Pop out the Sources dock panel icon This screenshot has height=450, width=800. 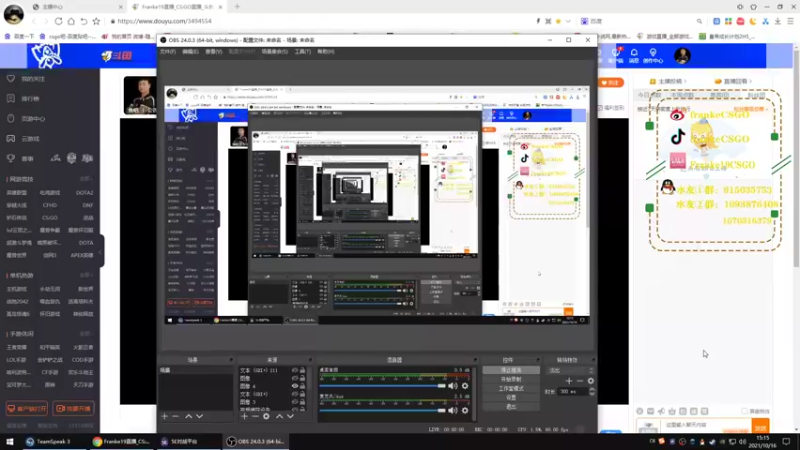pos(310,360)
